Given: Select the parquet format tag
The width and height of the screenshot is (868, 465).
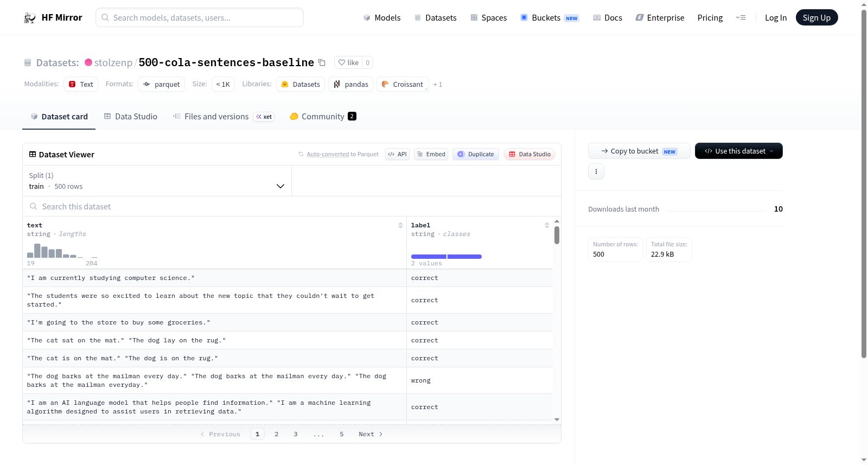Looking at the screenshot, I should [x=162, y=84].
